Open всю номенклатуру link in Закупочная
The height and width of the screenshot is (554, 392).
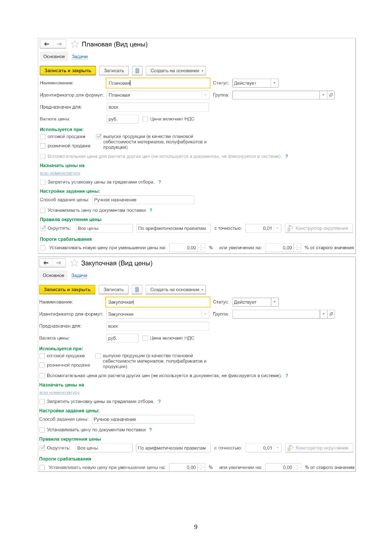point(59,393)
